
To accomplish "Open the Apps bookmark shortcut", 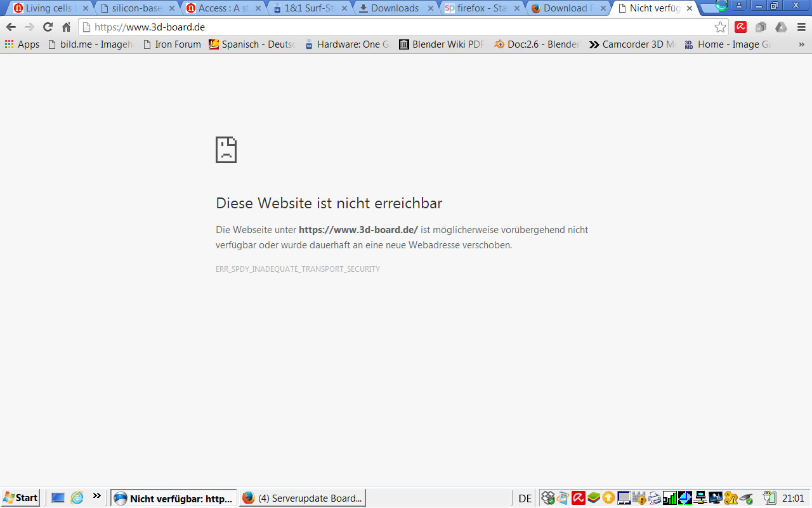I will pyautogui.click(x=22, y=44).
